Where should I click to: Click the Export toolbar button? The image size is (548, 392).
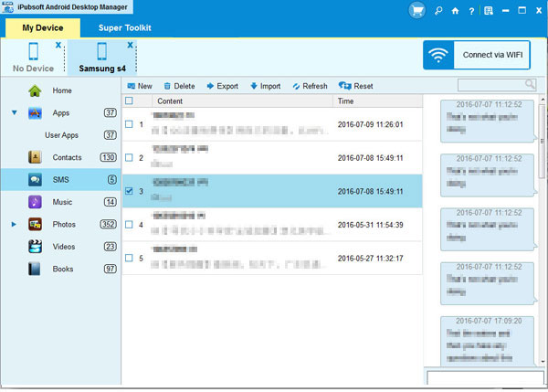point(222,86)
